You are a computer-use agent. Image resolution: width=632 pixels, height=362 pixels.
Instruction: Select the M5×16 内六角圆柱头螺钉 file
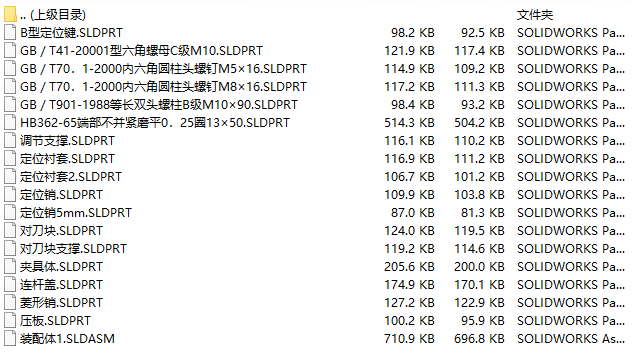point(163,69)
